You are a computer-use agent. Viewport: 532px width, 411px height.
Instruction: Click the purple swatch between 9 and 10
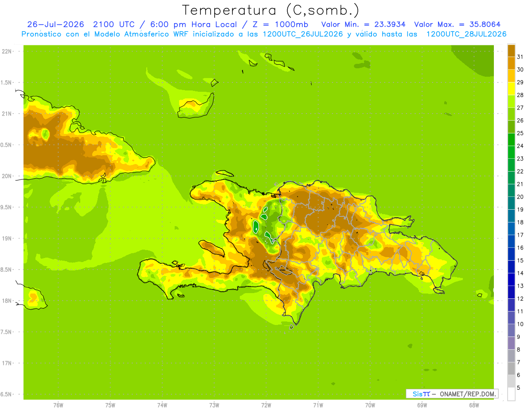point(511,330)
